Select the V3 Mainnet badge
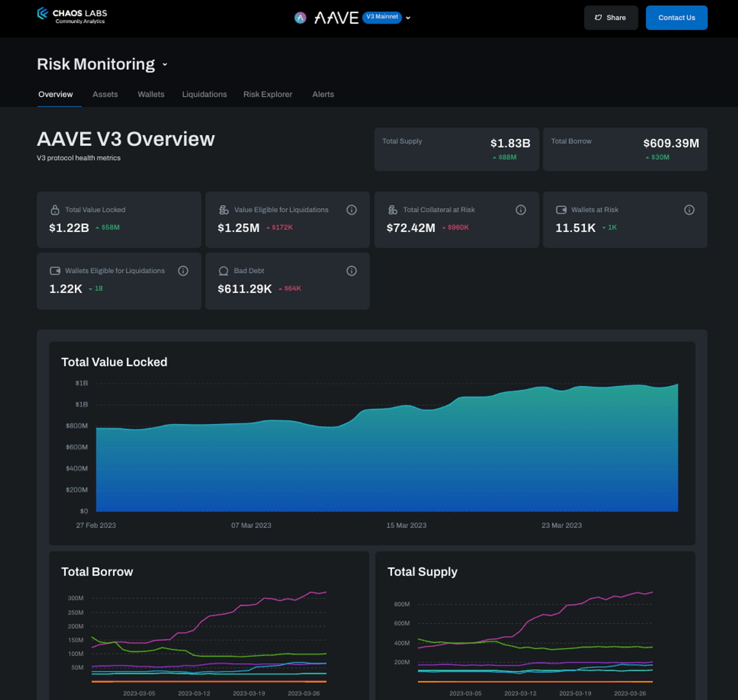Image resolution: width=738 pixels, height=700 pixels. coord(382,17)
